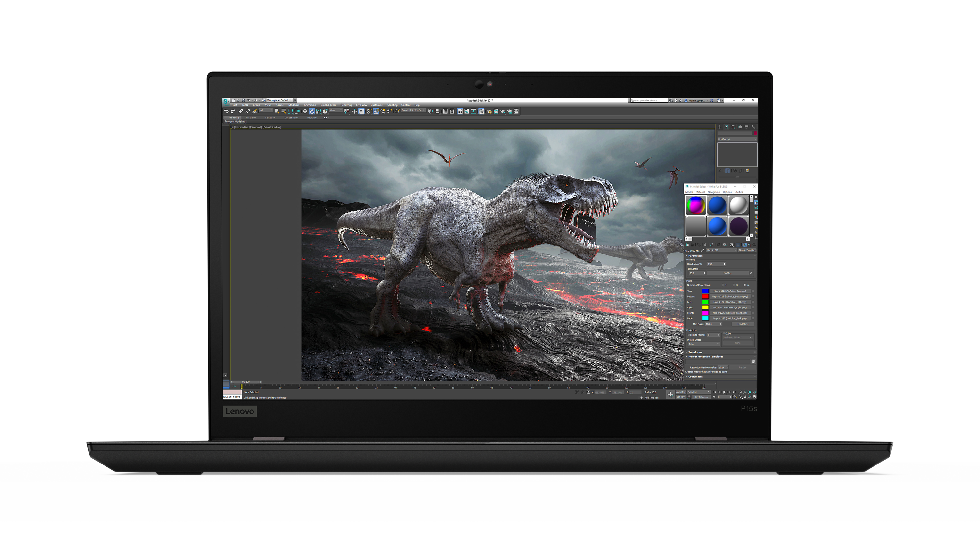This screenshot has height=551, width=980.
Task: Open the Create Selection Set dropdown
Action: (414, 110)
